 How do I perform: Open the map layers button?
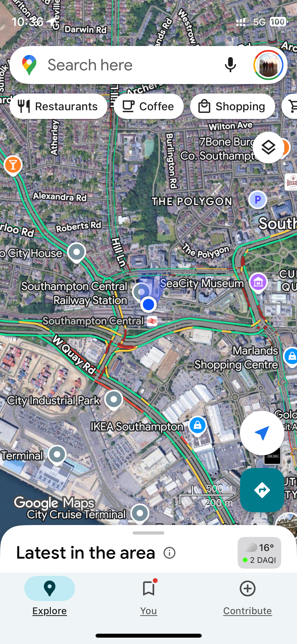[x=268, y=147]
